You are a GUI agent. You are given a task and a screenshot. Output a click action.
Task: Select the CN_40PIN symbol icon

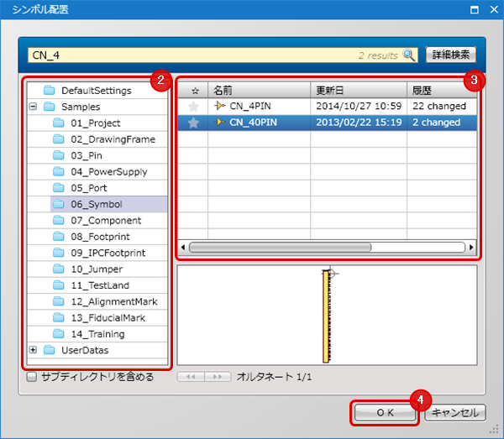(219, 122)
